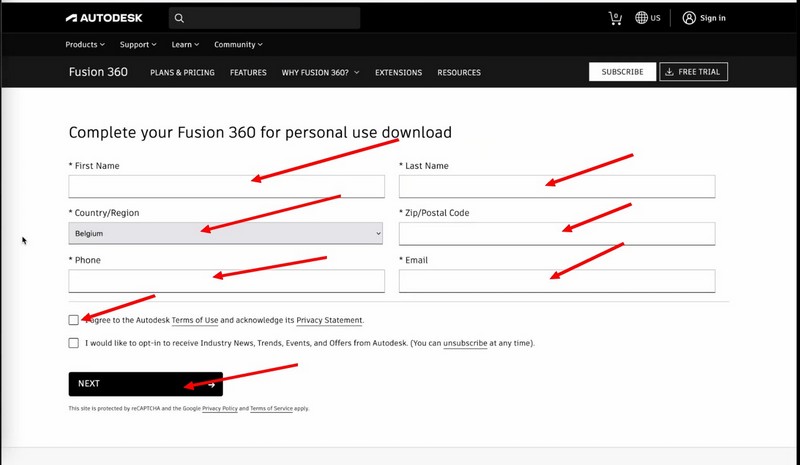Click the Zip/Postal Code field
The width and height of the screenshot is (800, 465).
pyautogui.click(x=557, y=233)
